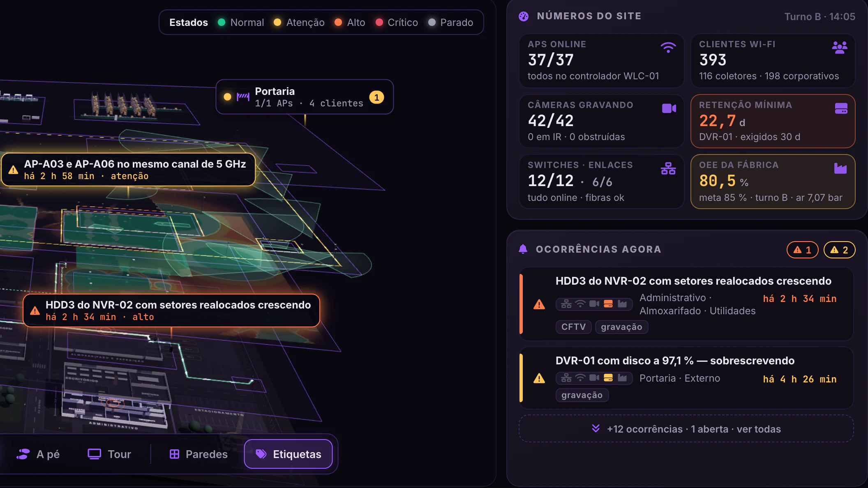
Task: Click the warning icon on AP-A03 channel map alert
Action: coord(13,170)
